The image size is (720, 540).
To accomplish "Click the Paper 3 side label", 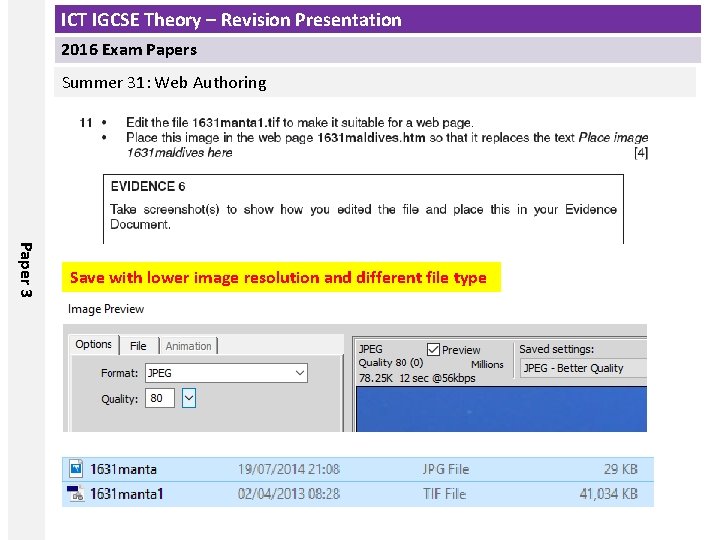I will pyautogui.click(x=26, y=270).
